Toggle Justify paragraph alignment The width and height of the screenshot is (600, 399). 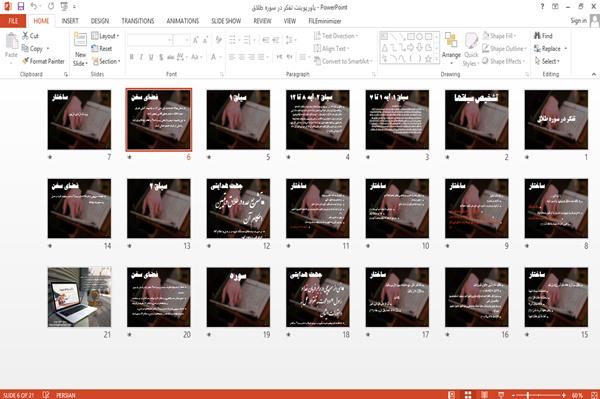261,57
